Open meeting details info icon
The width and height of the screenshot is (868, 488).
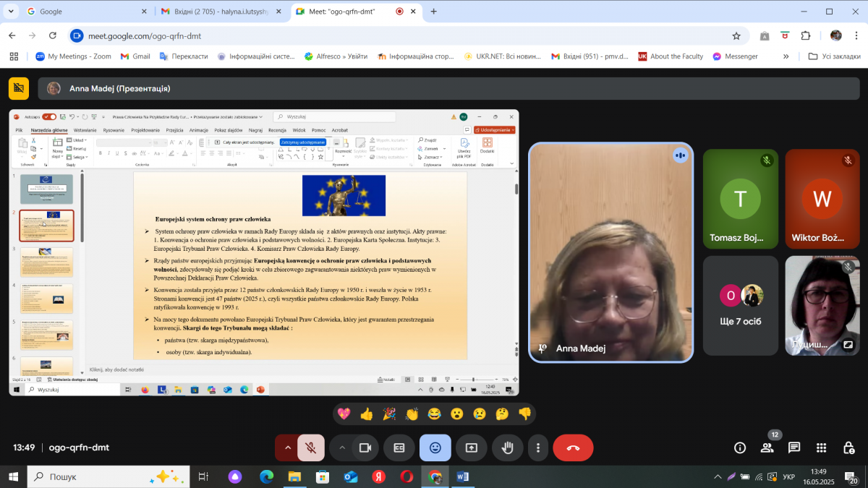[x=739, y=448]
